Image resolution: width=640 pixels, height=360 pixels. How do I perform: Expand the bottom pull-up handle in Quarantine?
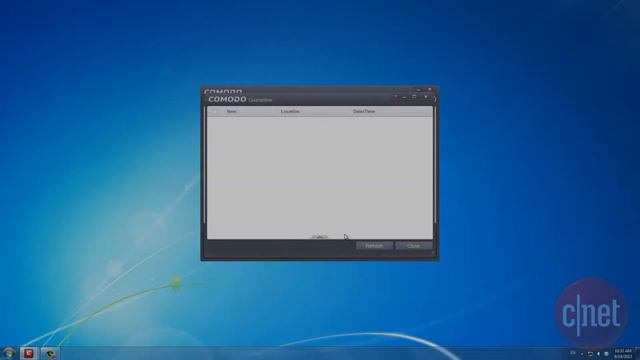pos(320,236)
